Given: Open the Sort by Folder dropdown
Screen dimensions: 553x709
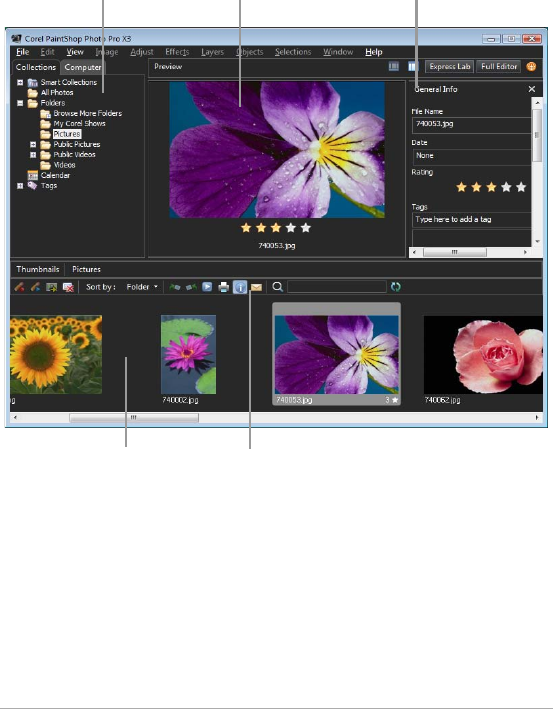Looking at the screenshot, I should [142, 287].
